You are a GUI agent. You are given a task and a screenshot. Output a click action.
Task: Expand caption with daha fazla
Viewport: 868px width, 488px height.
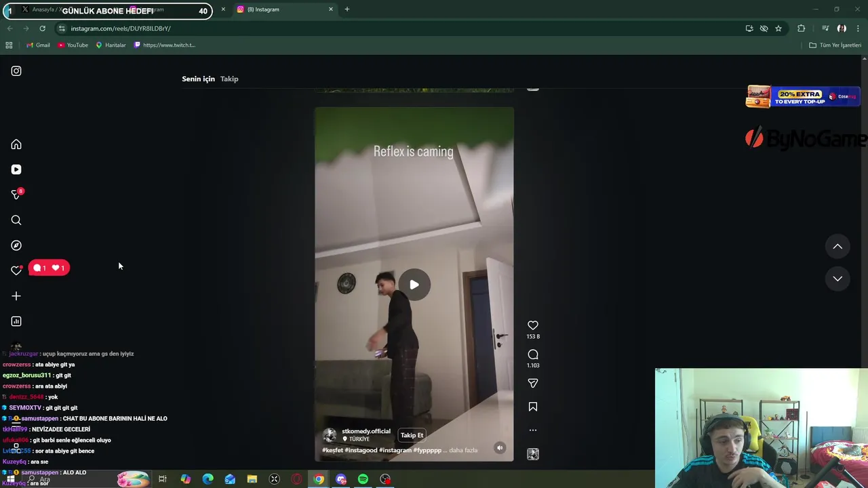pos(464,450)
